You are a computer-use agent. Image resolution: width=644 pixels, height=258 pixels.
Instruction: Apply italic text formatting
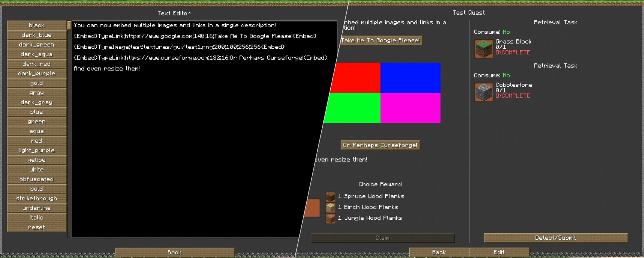coord(37,218)
